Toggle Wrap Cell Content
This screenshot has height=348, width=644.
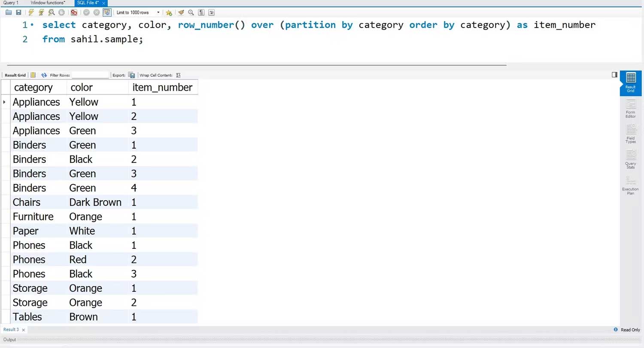click(178, 75)
